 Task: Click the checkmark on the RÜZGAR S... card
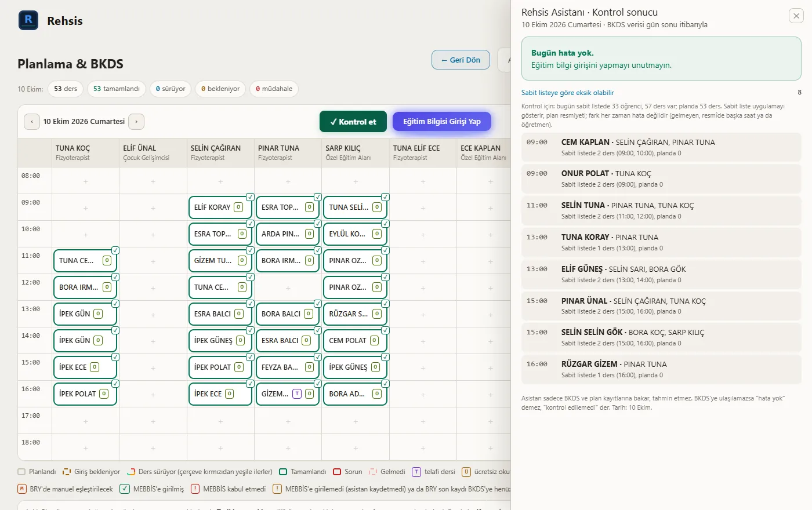pos(385,304)
